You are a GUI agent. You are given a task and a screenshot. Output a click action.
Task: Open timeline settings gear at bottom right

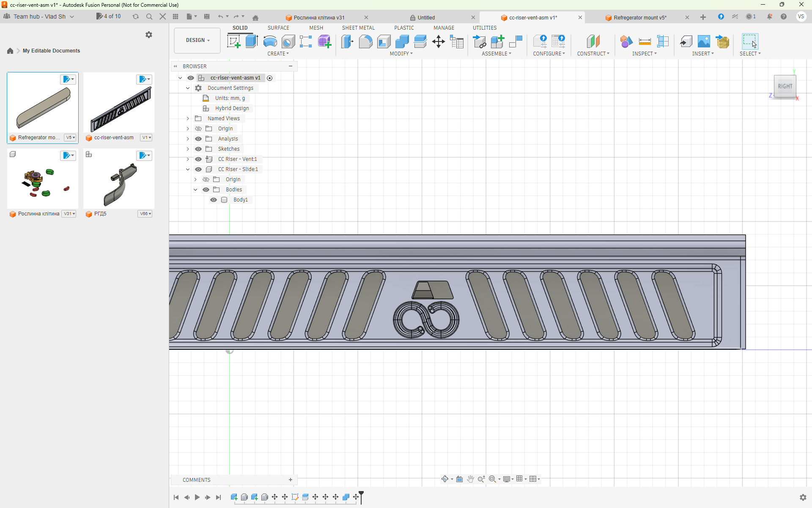point(803,497)
